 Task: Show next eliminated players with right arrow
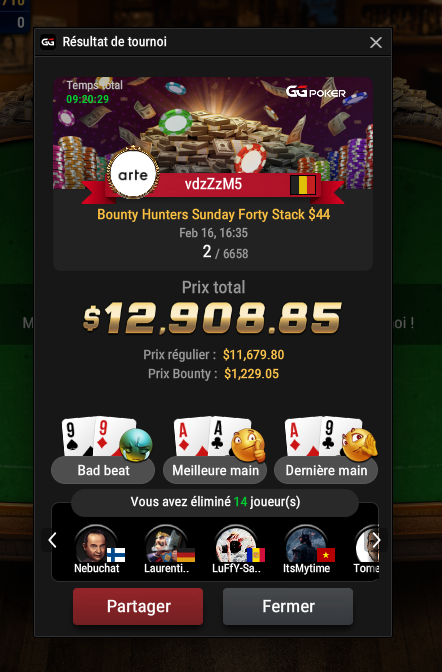pyautogui.click(x=376, y=540)
